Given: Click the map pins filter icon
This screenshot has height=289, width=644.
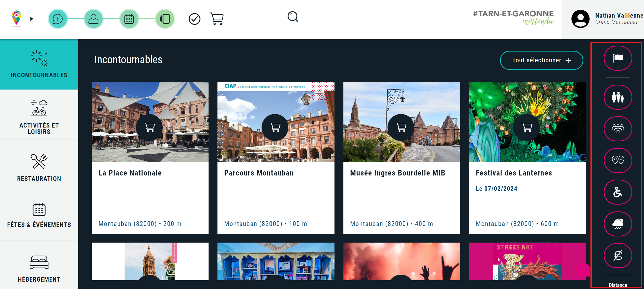Looking at the screenshot, I should click(617, 160).
